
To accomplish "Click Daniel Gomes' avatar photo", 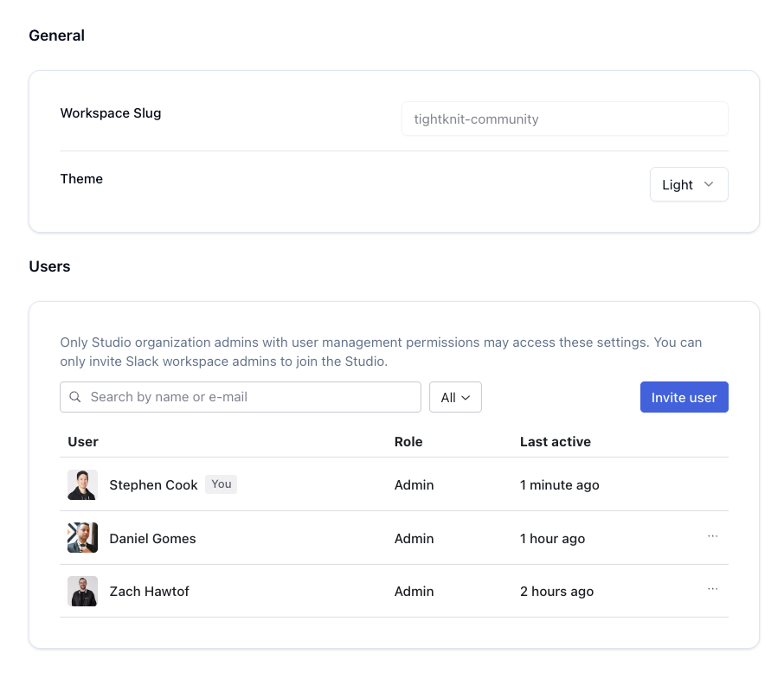I will pos(82,538).
